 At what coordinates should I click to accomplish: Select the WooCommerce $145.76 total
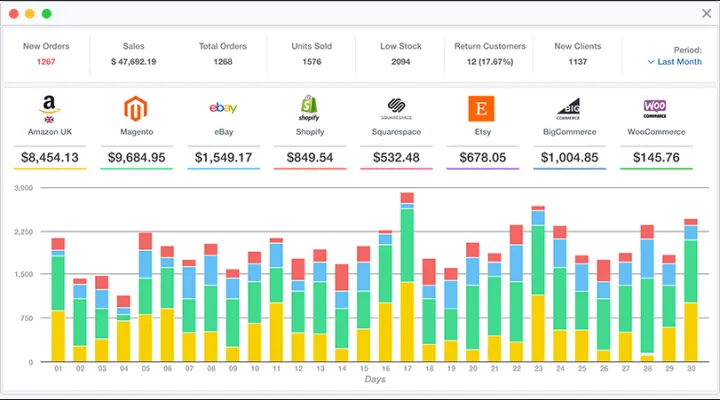point(656,158)
